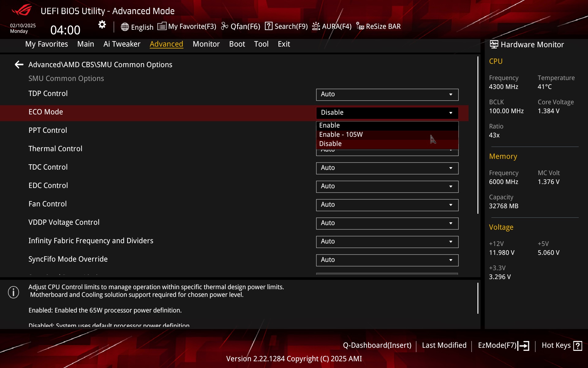
Task: Click the settings list vertical scrollbar
Action: pyautogui.click(x=478, y=135)
